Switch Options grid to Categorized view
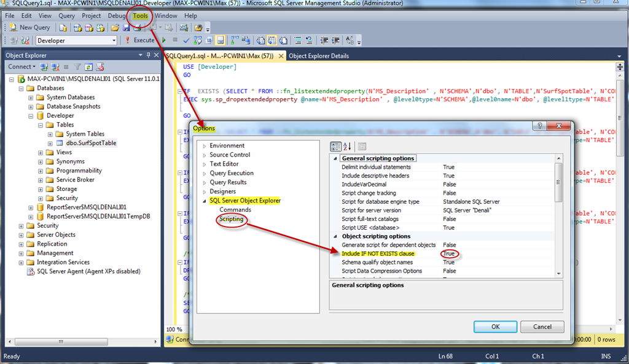The image size is (629, 364). [x=336, y=147]
